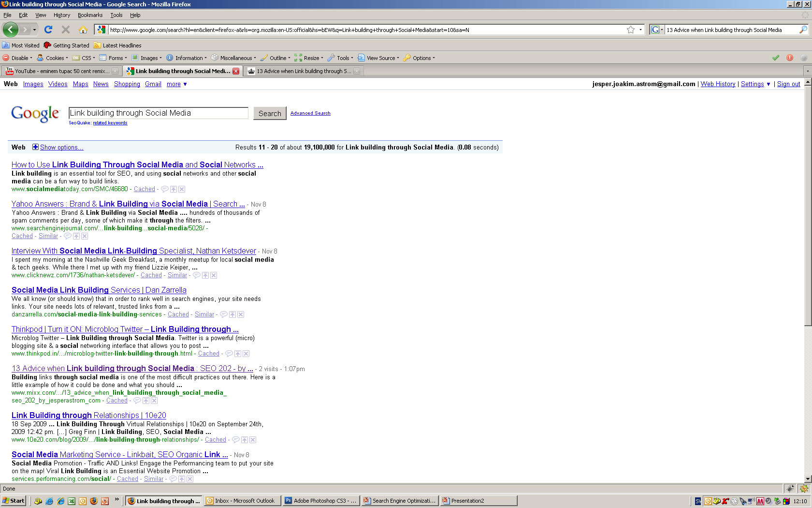This screenshot has width=812, height=508.
Task: Open the Outline developer toolbar menu
Action: [x=275, y=58]
